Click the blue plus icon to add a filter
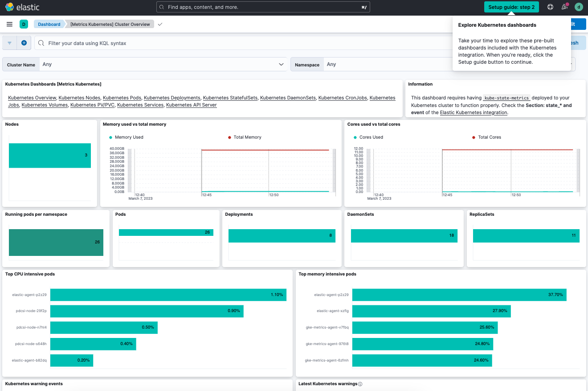Viewport: 588px width, 391px height. [x=24, y=42]
